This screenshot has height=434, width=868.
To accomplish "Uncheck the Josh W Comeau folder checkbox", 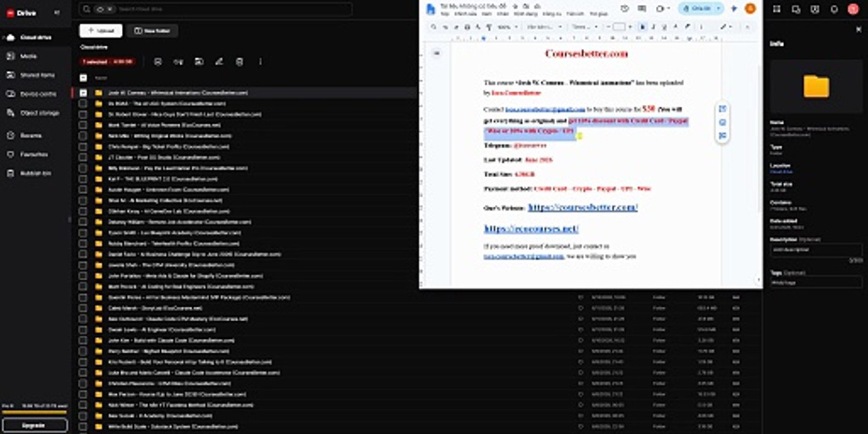I will (83, 93).
